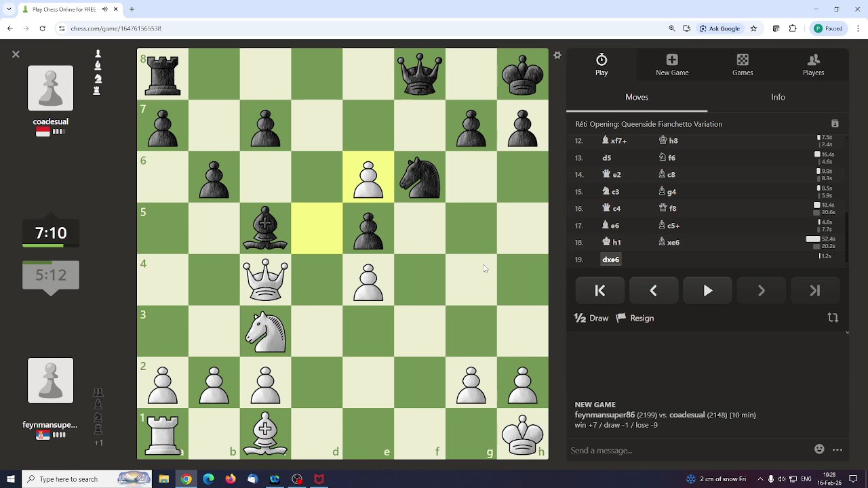Screen dimensions: 868x488
Task: Reload the page in Chrome
Action: (42, 28)
